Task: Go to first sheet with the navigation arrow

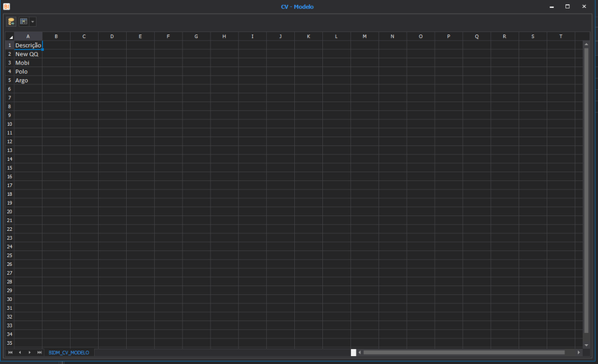Action: coord(10,353)
